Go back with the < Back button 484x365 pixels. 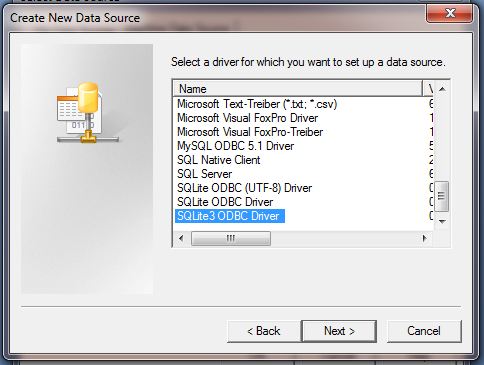point(264,331)
